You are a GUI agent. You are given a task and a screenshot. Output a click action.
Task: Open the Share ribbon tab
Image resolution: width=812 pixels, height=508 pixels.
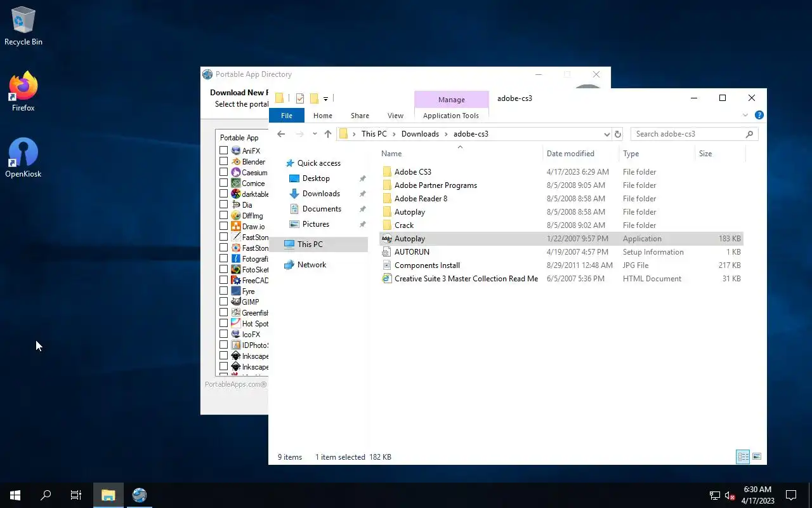tap(360, 116)
